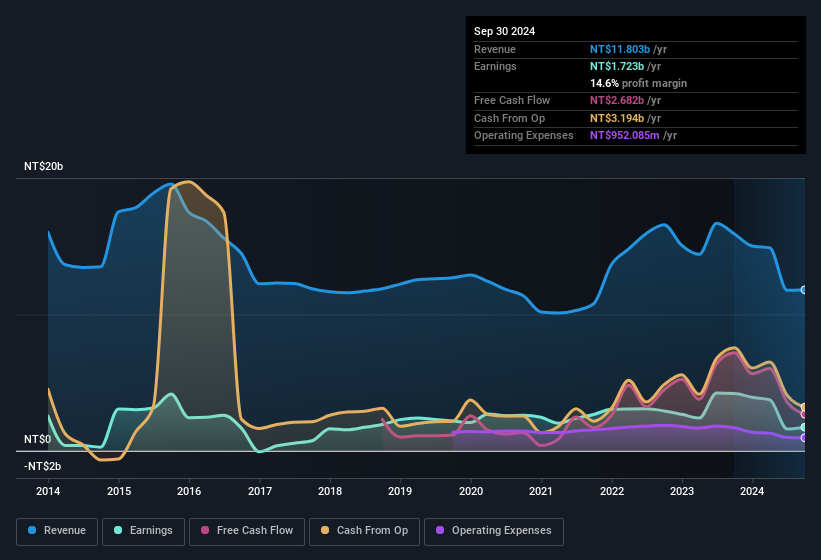
Task: Click the Operating Expenses tooltip label
Action: pos(524,136)
